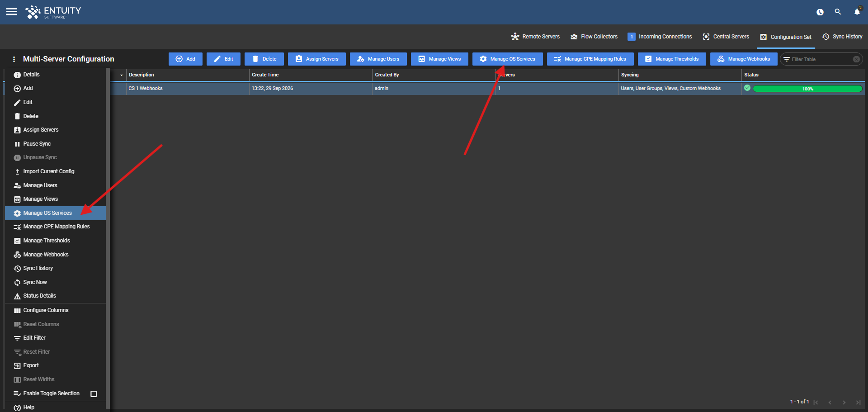This screenshot has height=412, width=868.
Task: Click the Add toolbar button
Action: click(185, 59)
